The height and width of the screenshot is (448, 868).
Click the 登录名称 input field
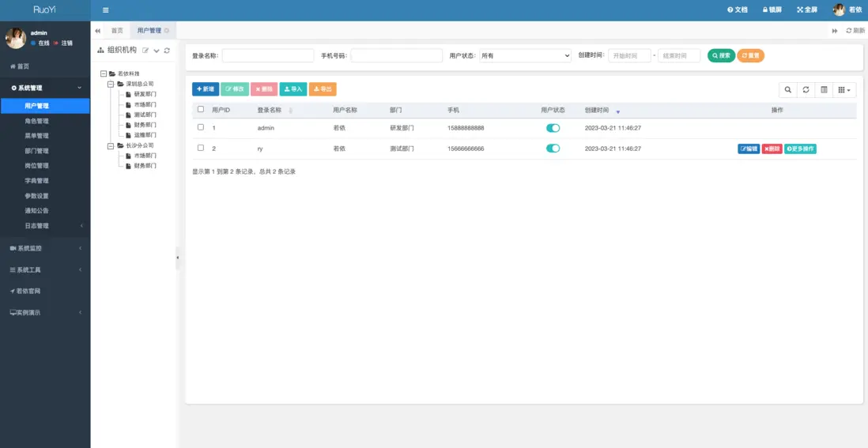[268, 55]
